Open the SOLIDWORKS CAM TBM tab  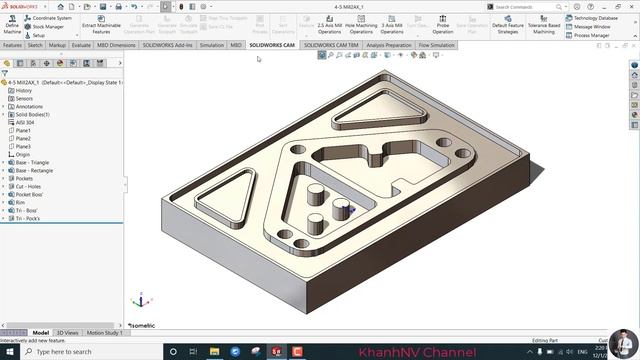[331, 45]
